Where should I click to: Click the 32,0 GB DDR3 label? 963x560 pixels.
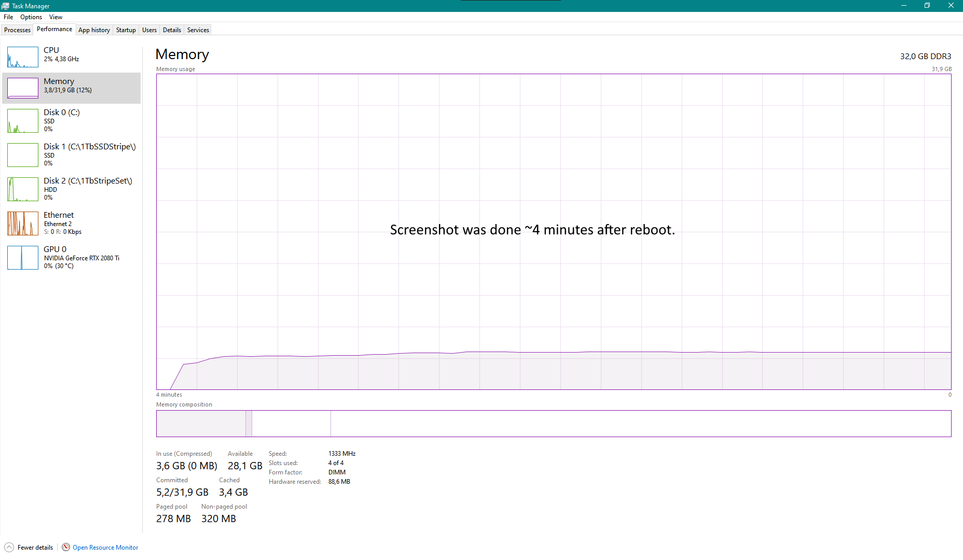[x=926, y=56]
